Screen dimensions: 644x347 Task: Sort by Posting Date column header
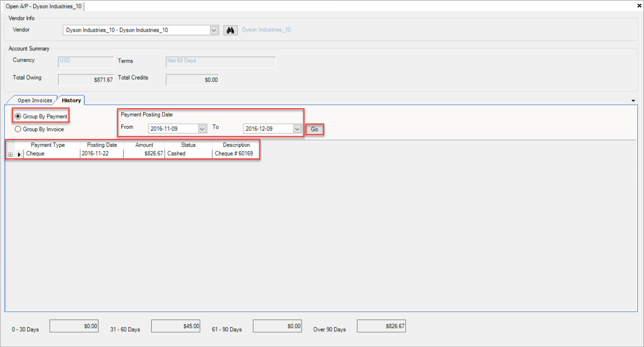[x=102, y=145]
